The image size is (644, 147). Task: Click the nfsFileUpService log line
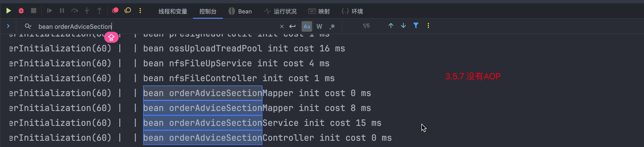[x=169, y=63]
